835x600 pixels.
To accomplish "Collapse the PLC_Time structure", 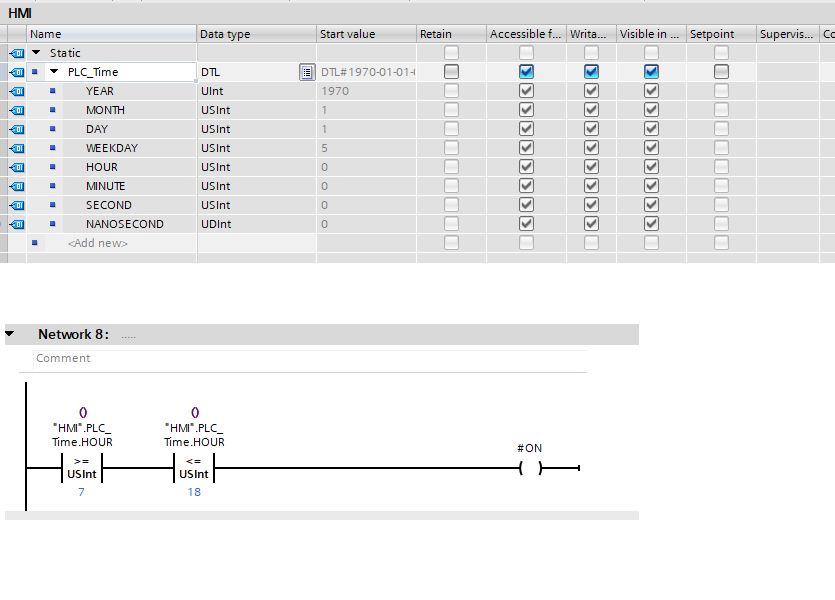I will (54, 72).
